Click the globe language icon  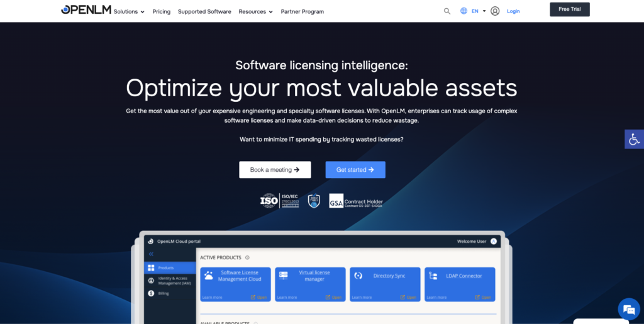click(x=464, y=11)
